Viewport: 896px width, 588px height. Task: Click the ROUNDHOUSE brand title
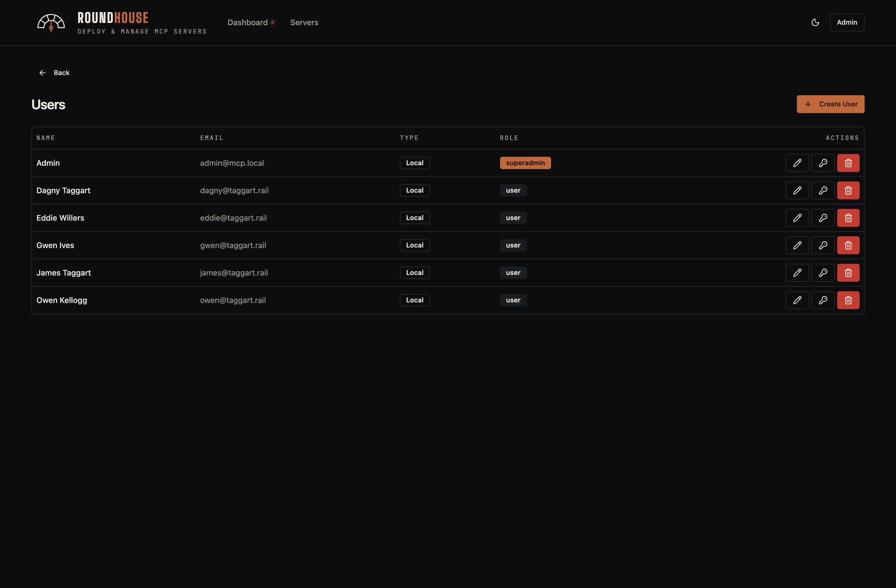click(113, 18)
